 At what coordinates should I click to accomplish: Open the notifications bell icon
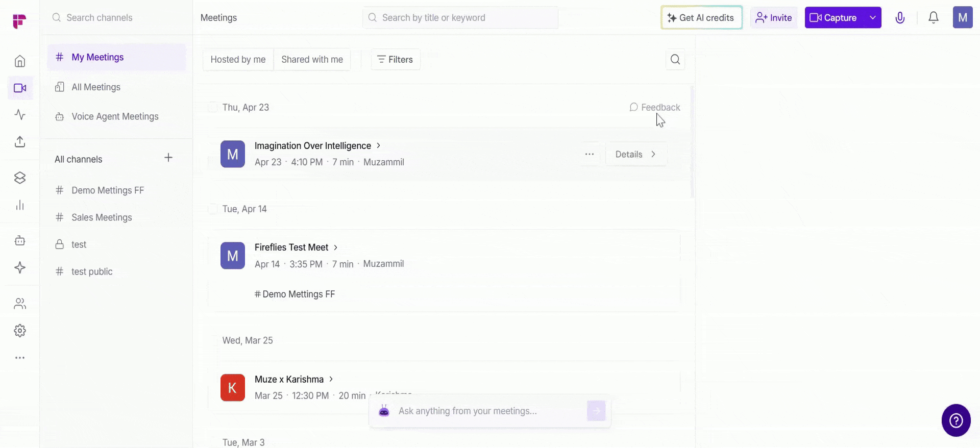(933, 18)
